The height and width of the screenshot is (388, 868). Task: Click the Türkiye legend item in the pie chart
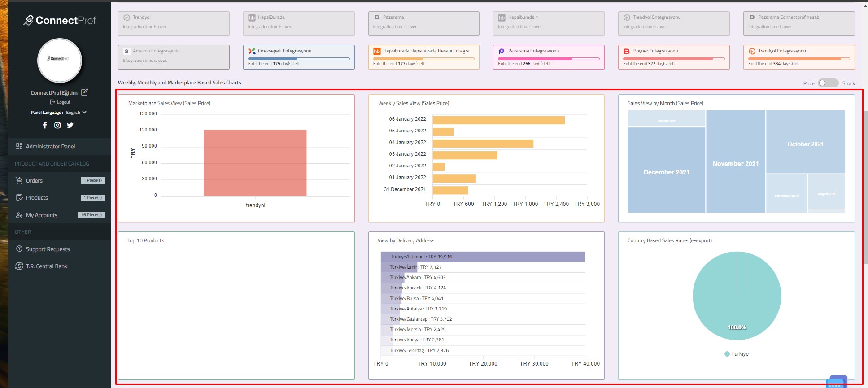pos(737,354)
